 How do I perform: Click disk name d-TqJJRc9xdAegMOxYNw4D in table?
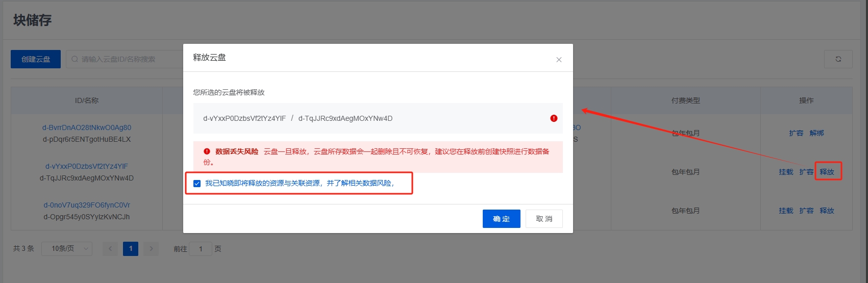[x=87, y=178]
